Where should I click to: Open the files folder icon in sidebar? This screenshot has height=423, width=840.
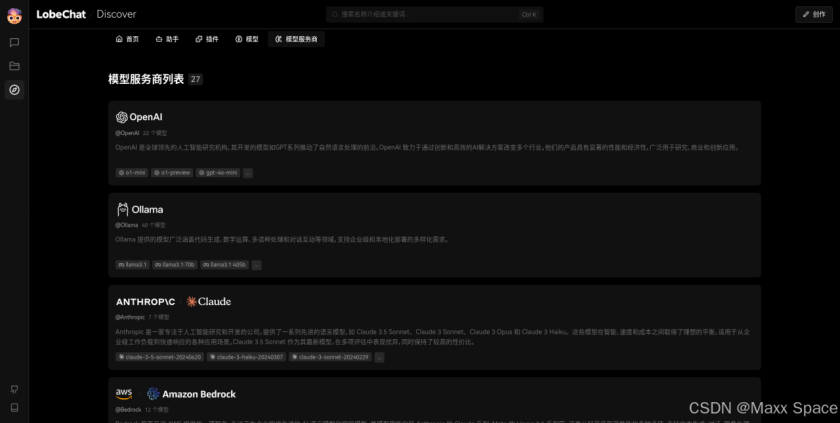tap(14, 66)
